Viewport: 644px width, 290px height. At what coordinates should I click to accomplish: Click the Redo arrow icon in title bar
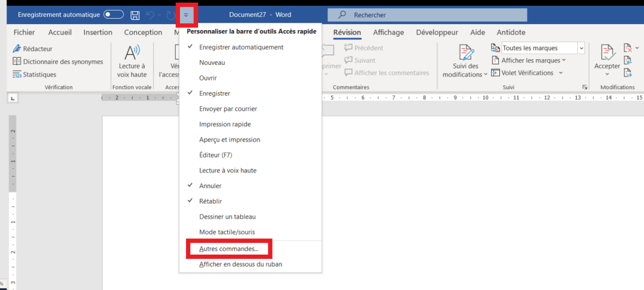pos(170,15)
